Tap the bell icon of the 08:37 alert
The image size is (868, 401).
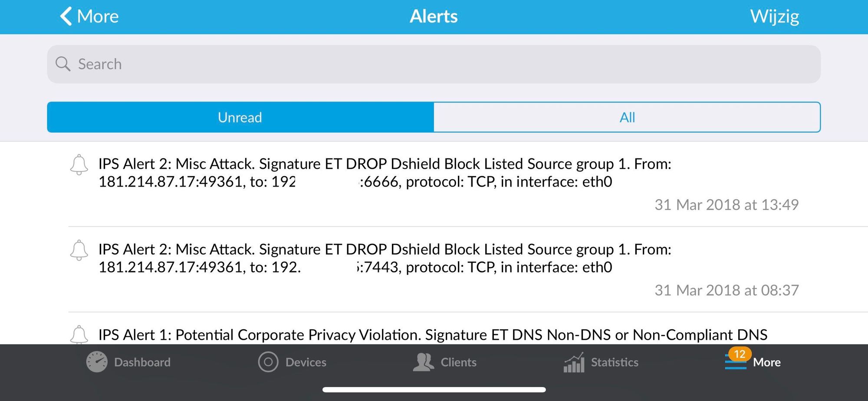[79, 250]
